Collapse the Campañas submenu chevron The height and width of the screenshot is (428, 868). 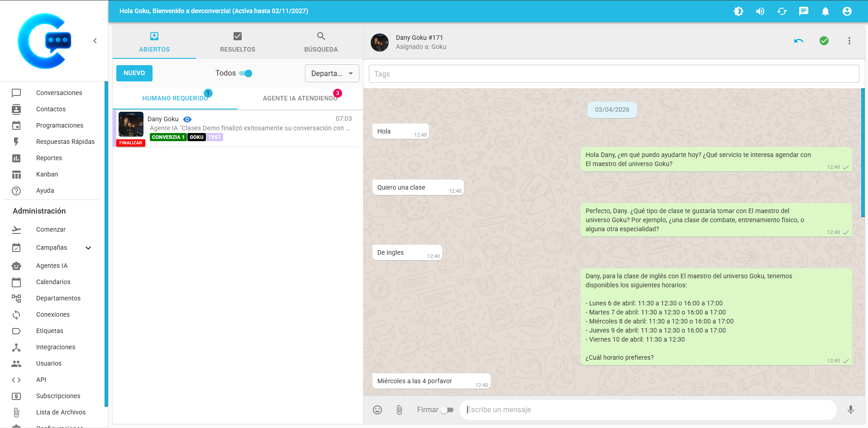pyautogui.click(x=88, y=247)
